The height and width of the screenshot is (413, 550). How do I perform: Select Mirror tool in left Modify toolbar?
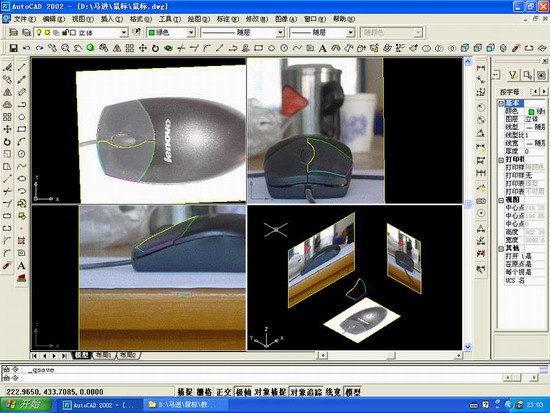click(7, 92)
